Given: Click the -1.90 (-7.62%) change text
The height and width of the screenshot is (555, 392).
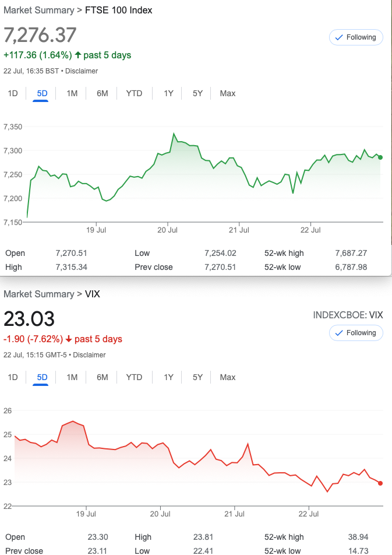Looking at the screenshot, I should pos(33,339).
